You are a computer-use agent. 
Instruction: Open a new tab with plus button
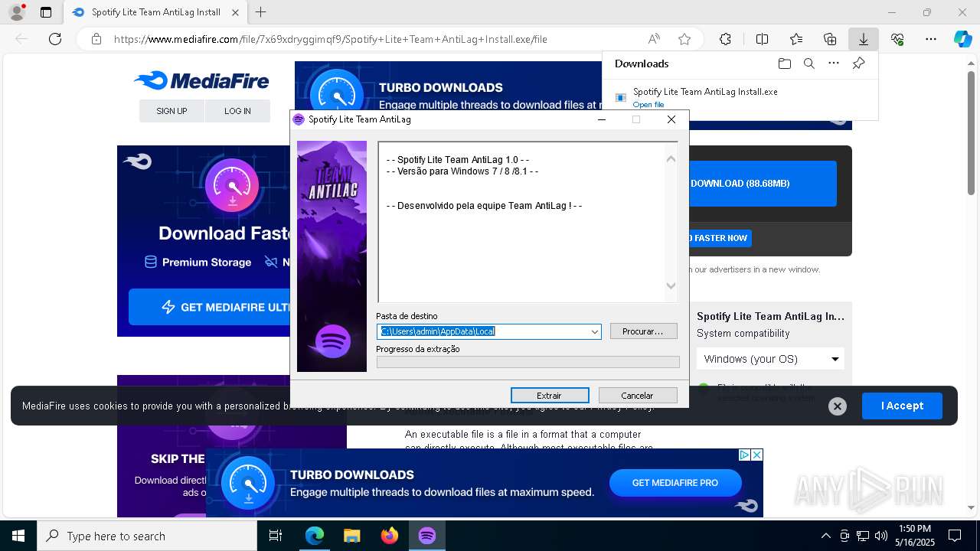[x=261, y=12]
